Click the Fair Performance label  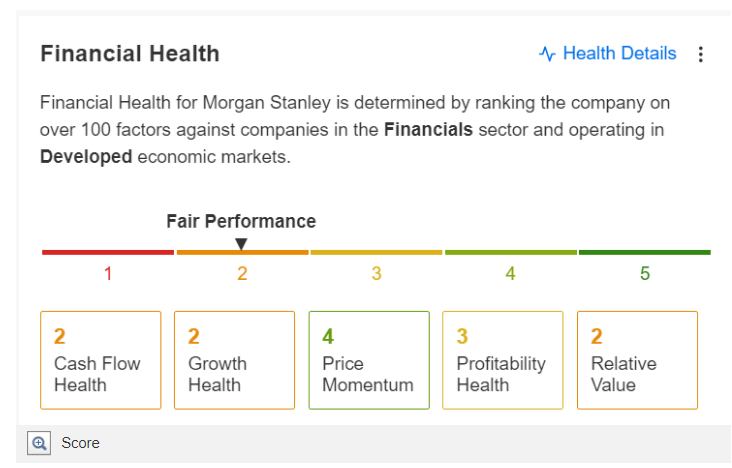coord(241,222)
